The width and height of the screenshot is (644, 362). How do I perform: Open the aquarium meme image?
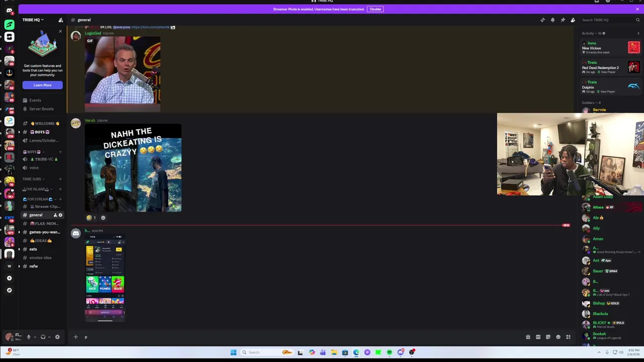pos(133,168)
